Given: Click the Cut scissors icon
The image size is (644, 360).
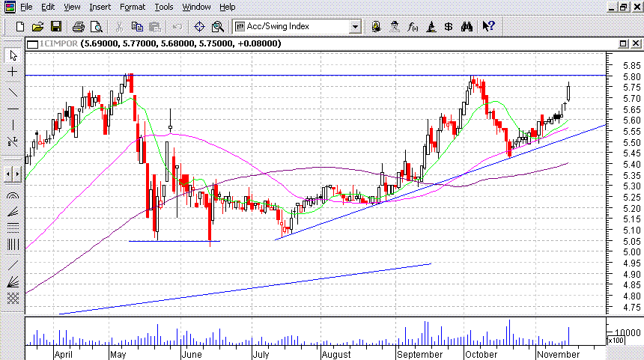Looking at the screenshot, I should pos(119,27).
